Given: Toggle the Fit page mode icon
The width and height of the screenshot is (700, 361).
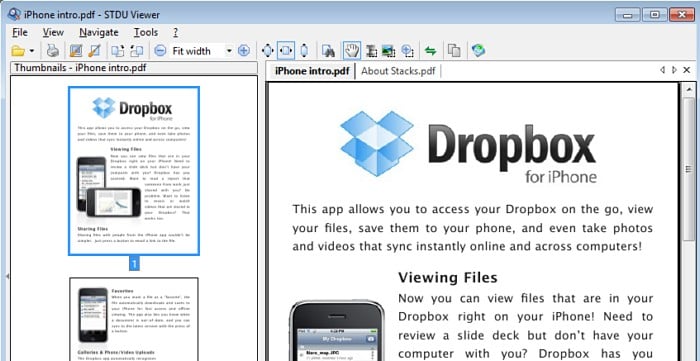Looking at the screenshot, I should (x=267, y=51).
